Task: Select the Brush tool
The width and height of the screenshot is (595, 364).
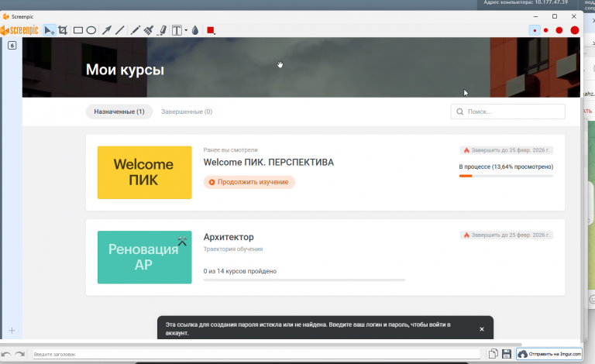Action: (149, 30)
